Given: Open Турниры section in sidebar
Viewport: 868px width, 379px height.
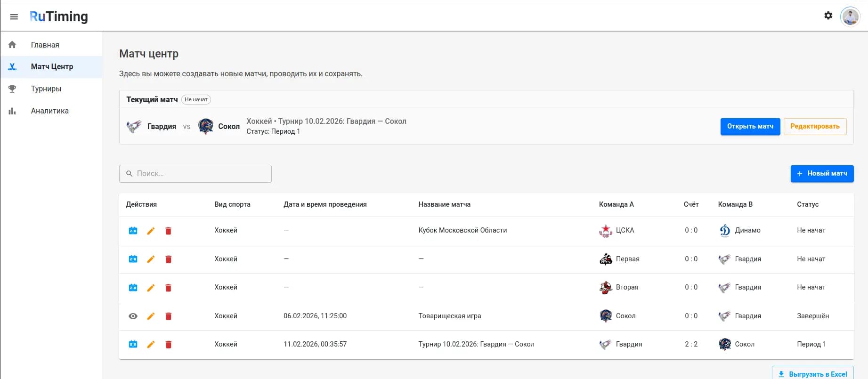Looking at the screenshot, I should pos(46,89).
